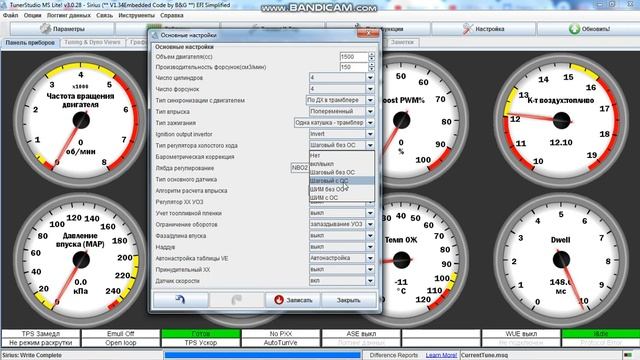Open the Опции menu
This screenshot has width=640, height=360.
[33, 16]
